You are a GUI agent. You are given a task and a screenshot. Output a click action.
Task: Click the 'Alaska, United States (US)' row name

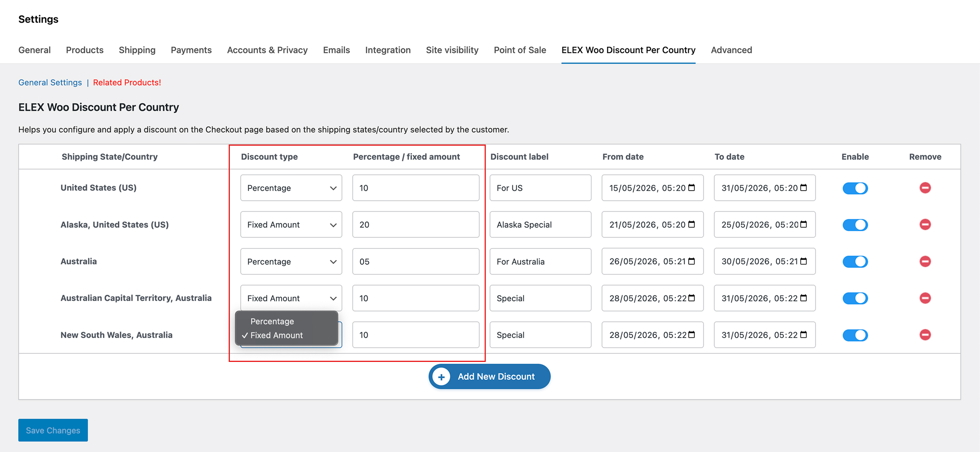115,225
